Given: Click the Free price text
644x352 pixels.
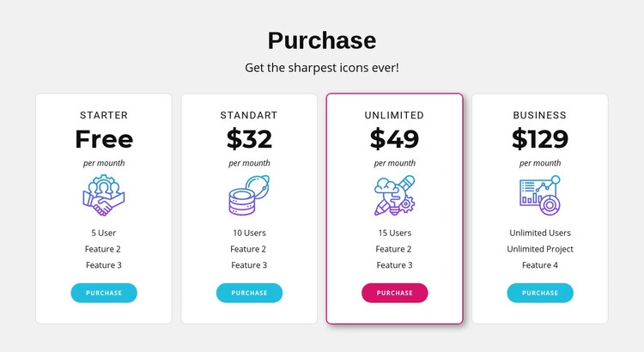Looking at the screenshot, I should pyautogui.click(x=104, y=139).
